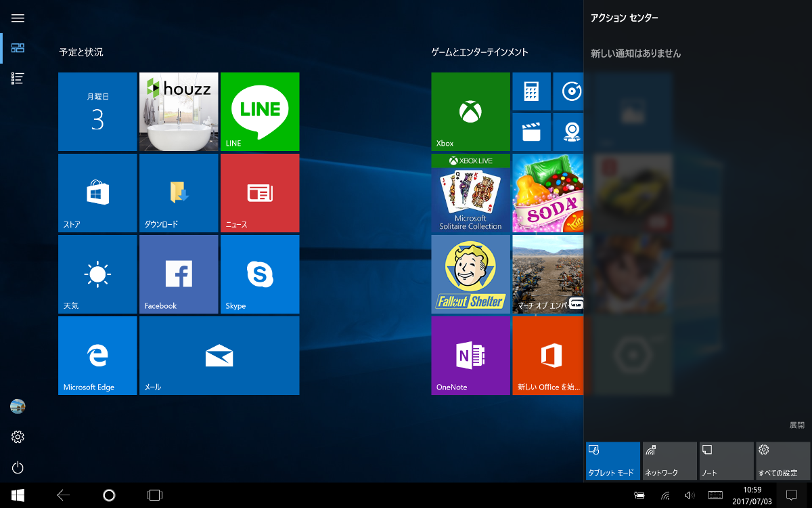Open Settings from the Start sidebar gear
The width and height of the screenshot is (812, 508).
point(18,437)
